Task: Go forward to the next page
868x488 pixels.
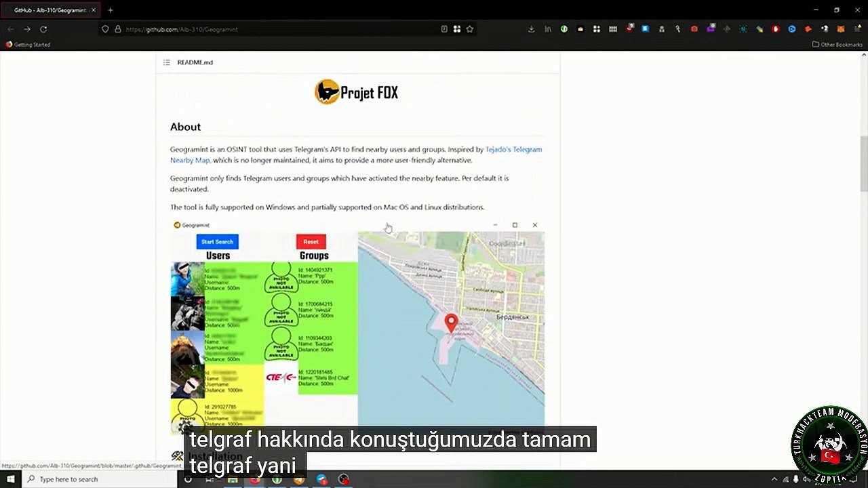Action: pyautogui.click(x=27, y=29)
